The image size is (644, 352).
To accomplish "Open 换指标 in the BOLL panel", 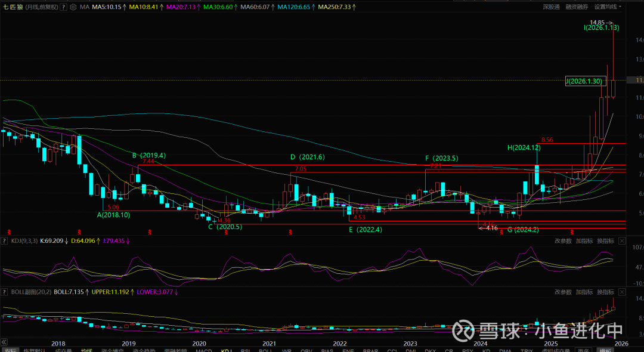I will 605,292.
